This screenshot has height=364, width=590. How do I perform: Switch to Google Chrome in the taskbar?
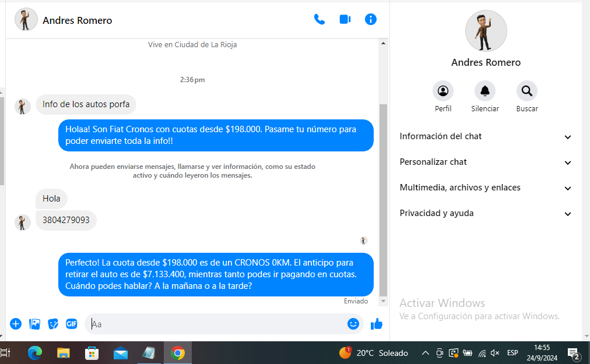coord(178,353)
